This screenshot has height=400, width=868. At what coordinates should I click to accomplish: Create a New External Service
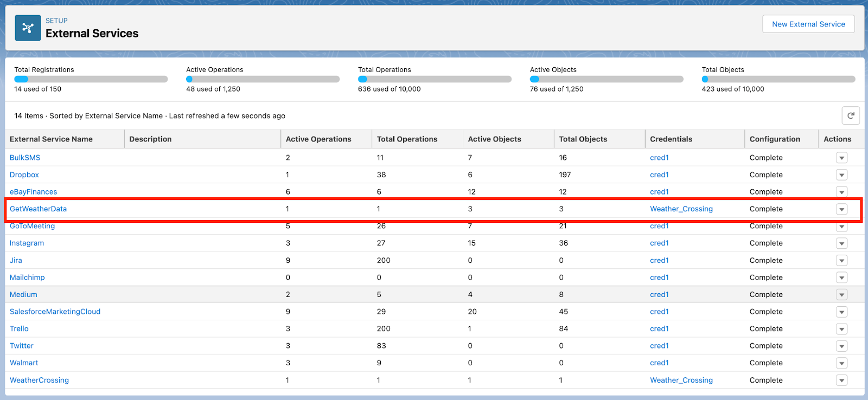click(808, 24)
